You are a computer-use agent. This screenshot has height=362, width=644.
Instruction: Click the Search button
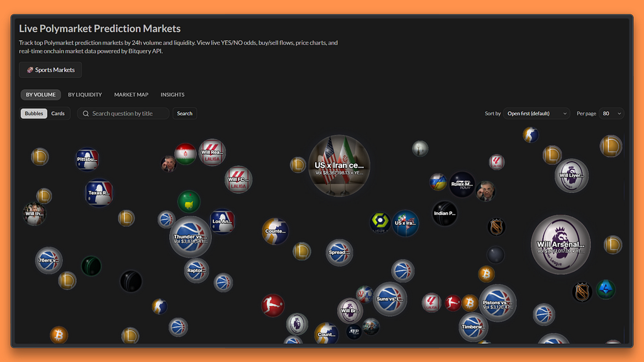[x=184, y=113]
